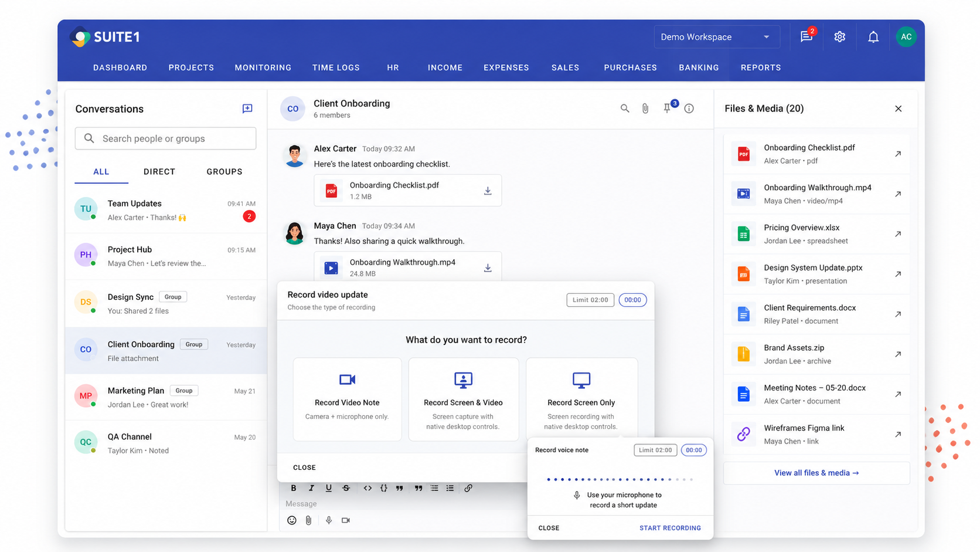Open the QA Channel conversation
This screenshot has height=552, width=980.
166,443
